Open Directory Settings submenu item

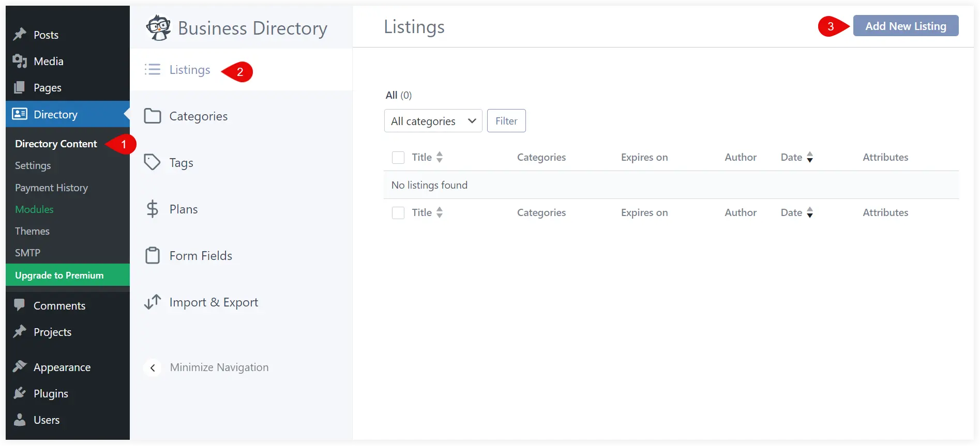point(33,165)
